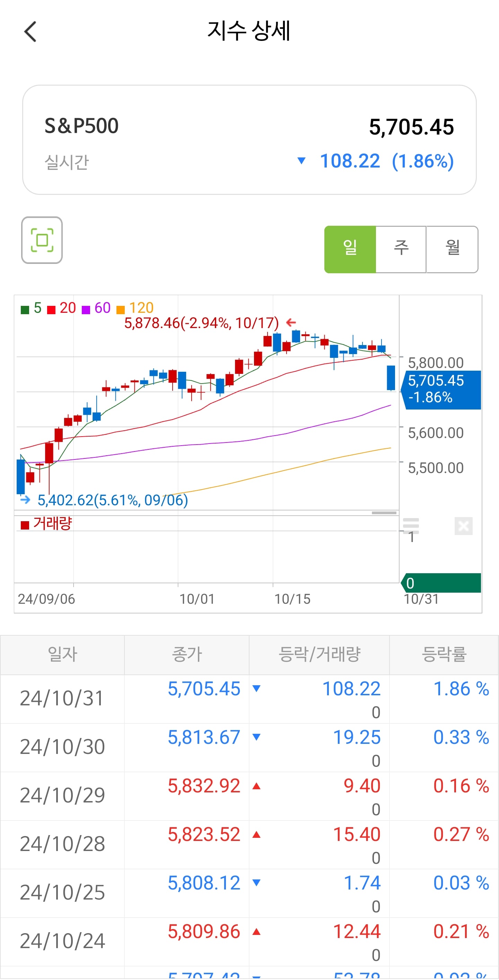Select the 일 (daily) chart tab
The height and width of the screenshot is (980, 499).
[x=350, y=249]
